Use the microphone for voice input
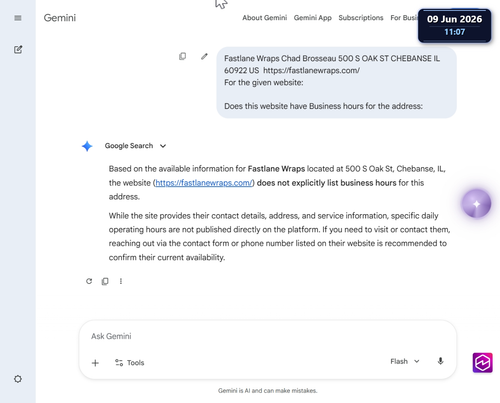 (440, 361)
